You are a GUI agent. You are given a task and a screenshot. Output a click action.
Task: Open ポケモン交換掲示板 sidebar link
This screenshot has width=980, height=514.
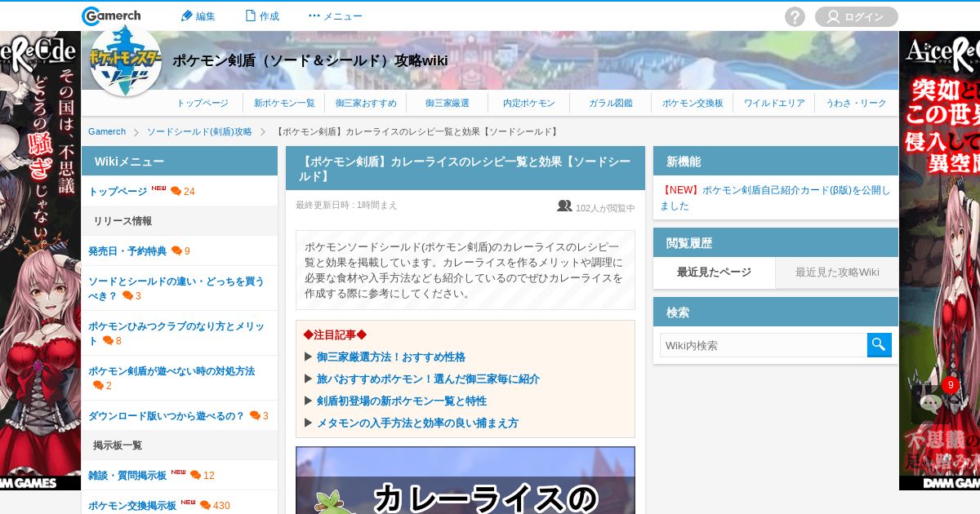(x=132, y=506)
